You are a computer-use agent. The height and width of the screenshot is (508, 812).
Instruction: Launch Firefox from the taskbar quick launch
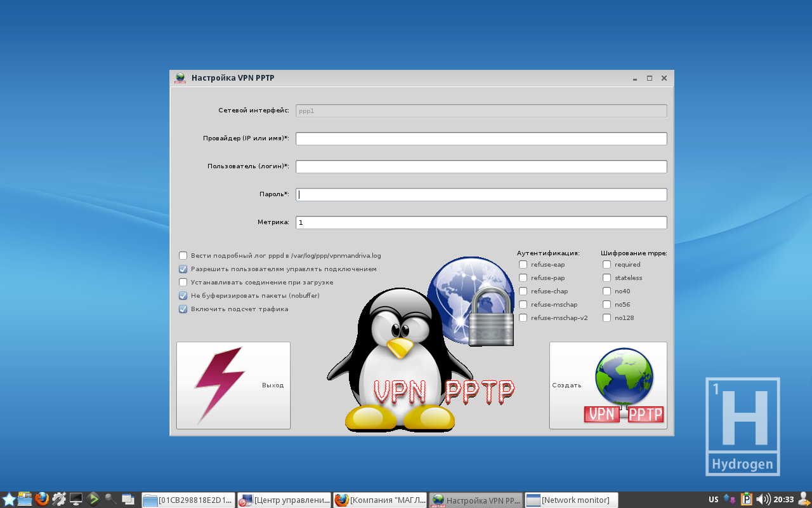[43, 499]
